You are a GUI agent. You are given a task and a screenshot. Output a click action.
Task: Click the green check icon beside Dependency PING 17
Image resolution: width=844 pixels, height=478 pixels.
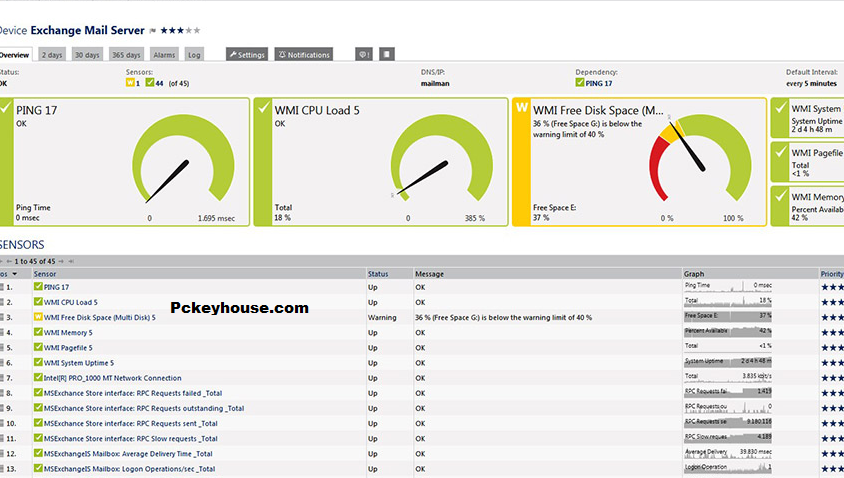tap(580, 83)
